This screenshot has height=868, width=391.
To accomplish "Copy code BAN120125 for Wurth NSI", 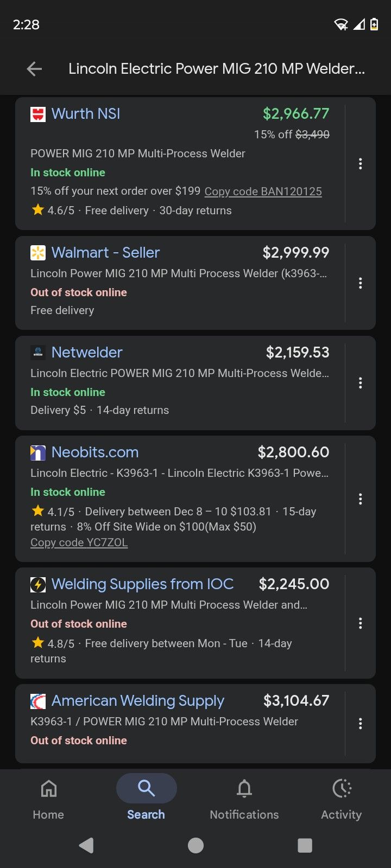I will coord(263,192).
